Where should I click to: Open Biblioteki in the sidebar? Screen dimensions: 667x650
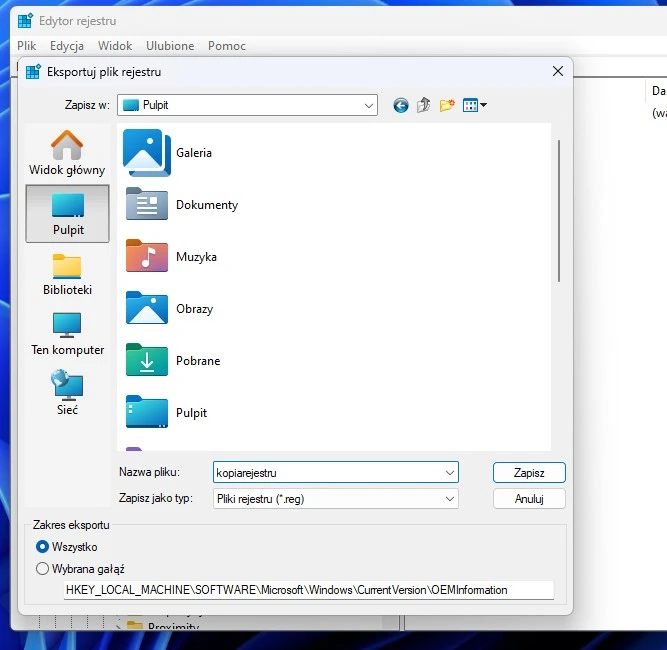pos(67,274)
